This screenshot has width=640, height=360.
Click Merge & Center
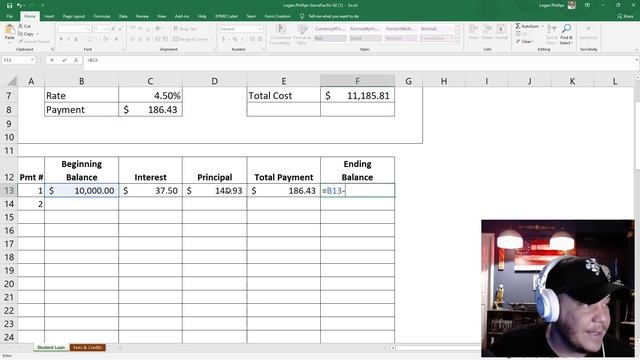pyautogui.click(x=190, y=39)
